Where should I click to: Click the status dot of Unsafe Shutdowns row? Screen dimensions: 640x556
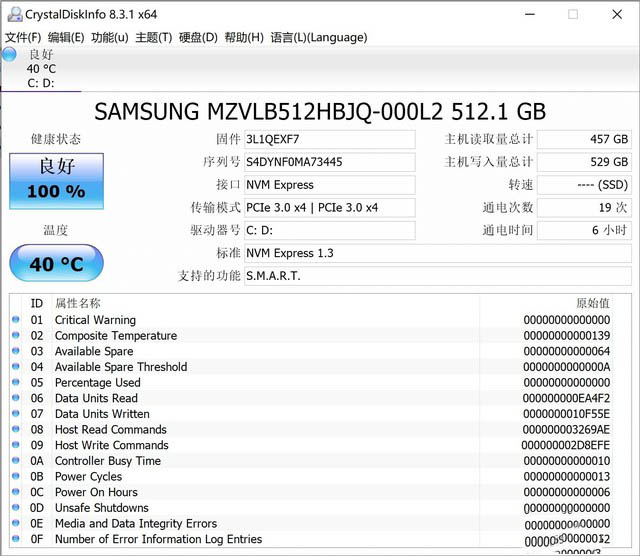click(x=16, y=507)
